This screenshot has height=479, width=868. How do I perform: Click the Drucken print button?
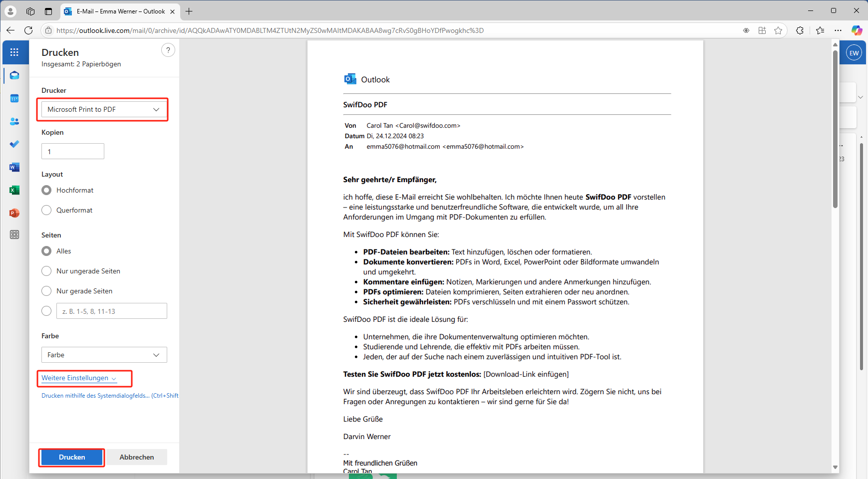coord(72,457)
